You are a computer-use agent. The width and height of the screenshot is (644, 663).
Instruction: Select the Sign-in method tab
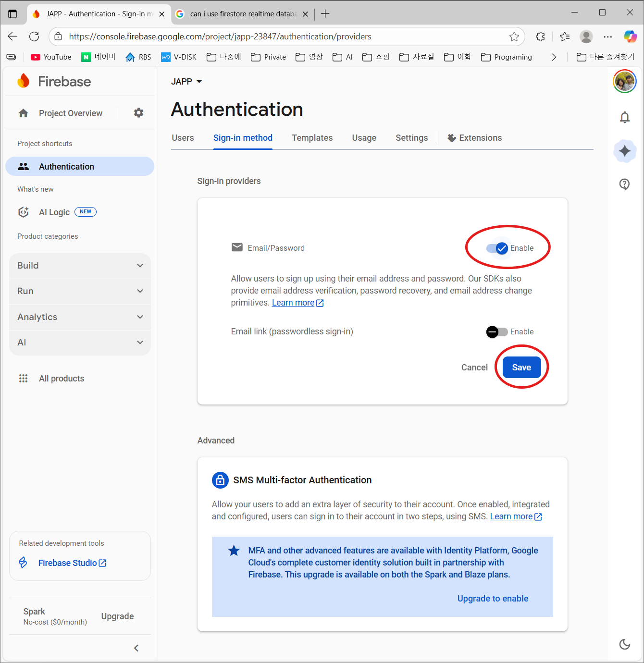click(243, 138)
